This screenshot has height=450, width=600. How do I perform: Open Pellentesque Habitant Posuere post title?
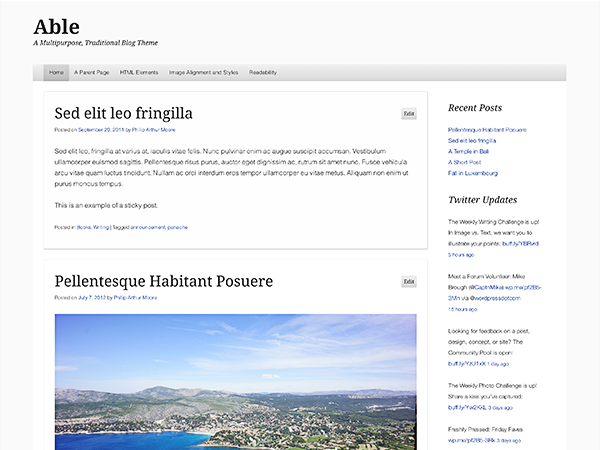(163, 281)
